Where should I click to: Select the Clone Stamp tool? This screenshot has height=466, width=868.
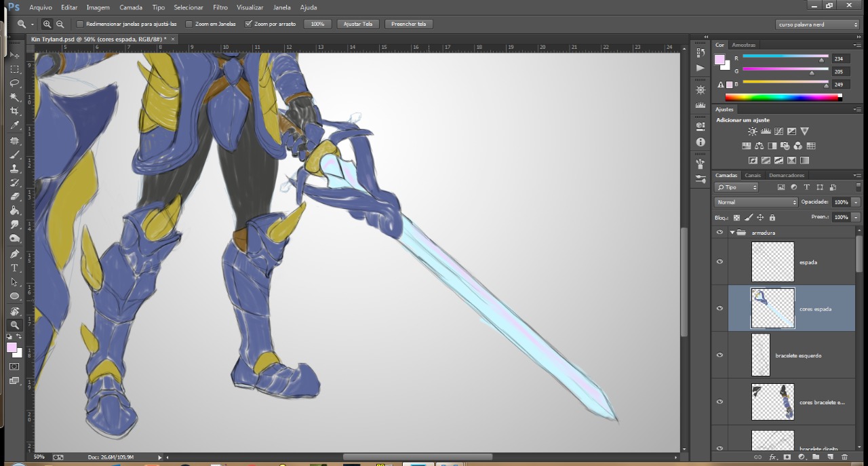pos(14,168)
